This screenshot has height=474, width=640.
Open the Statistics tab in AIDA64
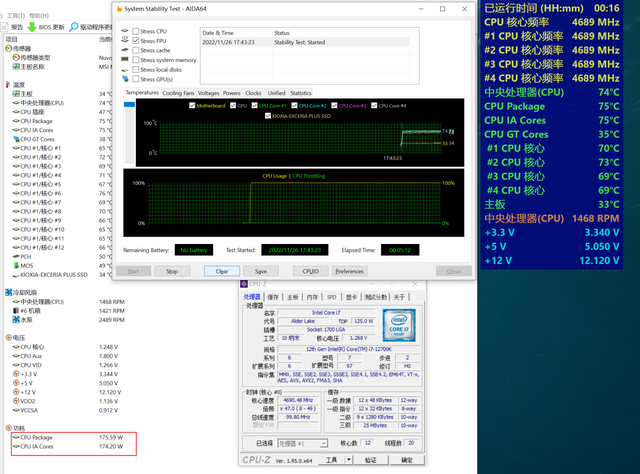(x=300, y=93)
